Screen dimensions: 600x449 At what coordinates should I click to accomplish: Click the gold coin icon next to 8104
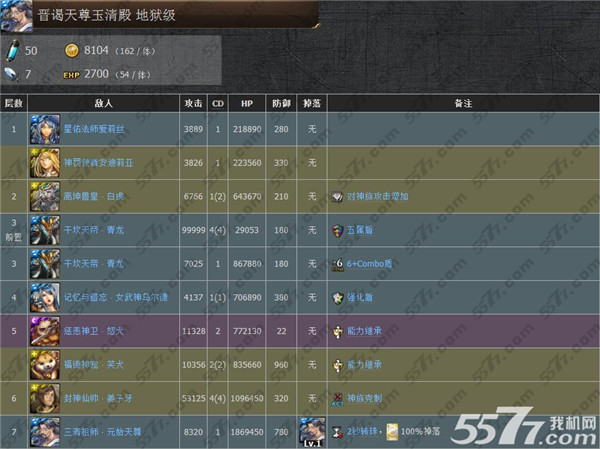coord(71,51)
